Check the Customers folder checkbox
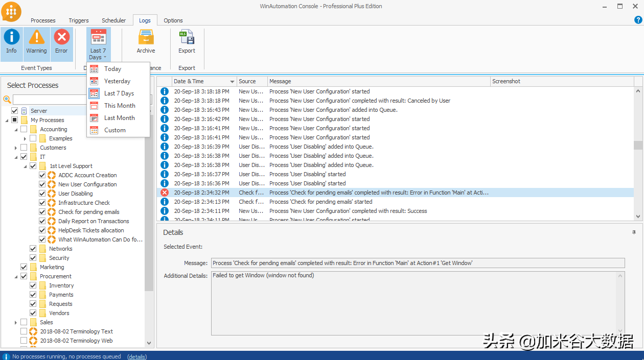 [x=24, y=148]
